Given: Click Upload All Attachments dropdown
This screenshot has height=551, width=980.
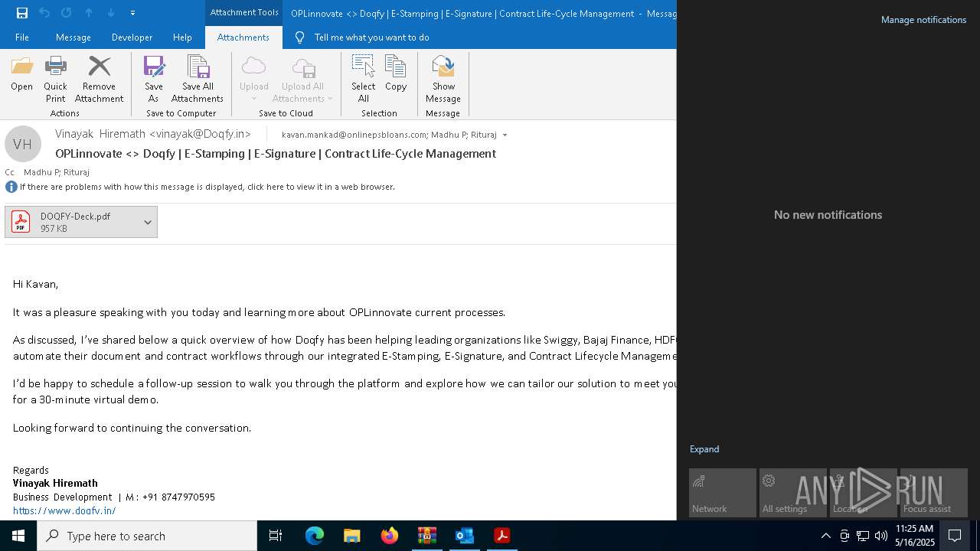Looking at the screenshot, I should (303, 80).
